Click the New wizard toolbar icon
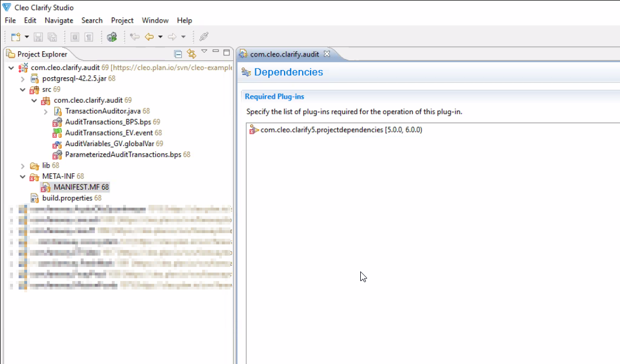Screen dimensions: 620x364 click(x=16, y=37)
